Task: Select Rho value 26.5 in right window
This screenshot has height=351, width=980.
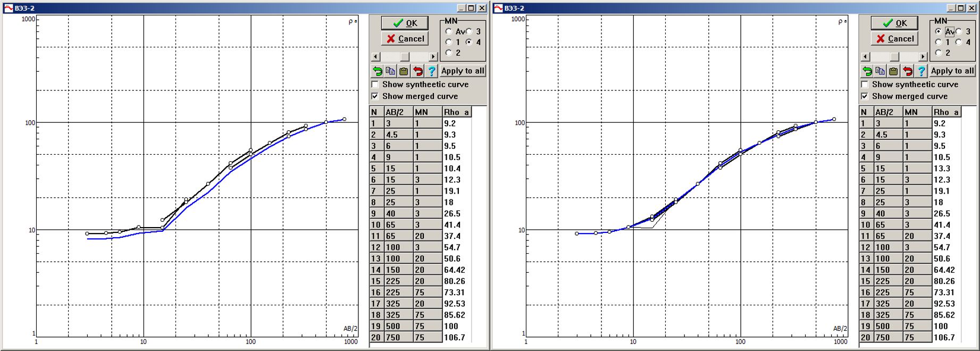Action: pyautogui.click(x=947, y=213)
